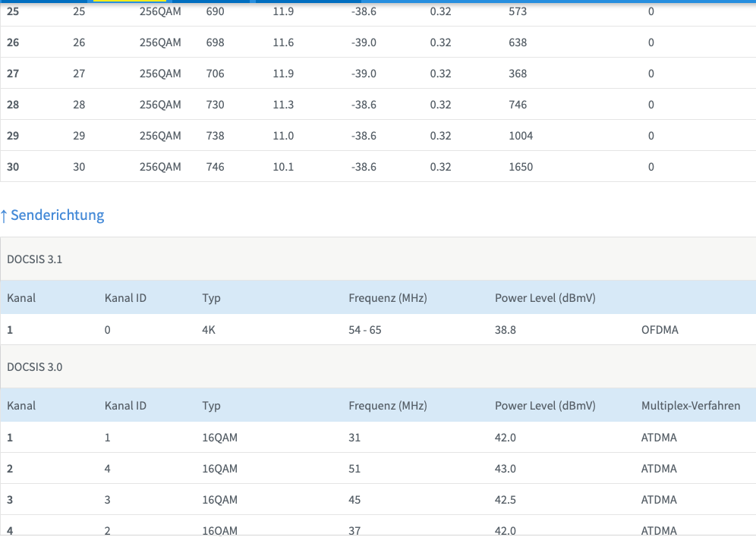
Task: Click the DOCSIS 3.0 Power Level (dBmV) header
Action: (x=545, y=406)
